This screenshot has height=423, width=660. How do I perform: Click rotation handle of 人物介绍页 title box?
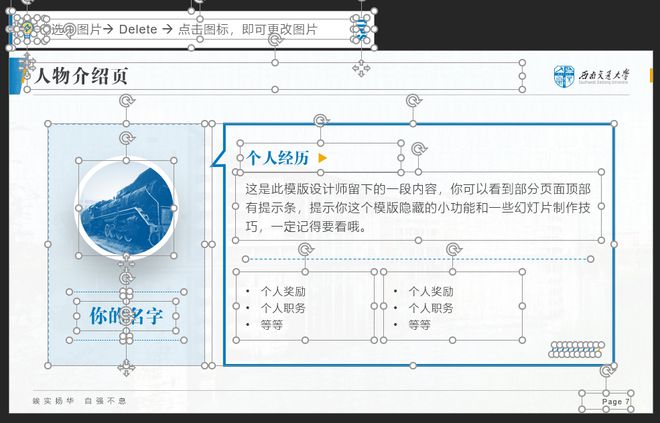(x=275, y=40)
